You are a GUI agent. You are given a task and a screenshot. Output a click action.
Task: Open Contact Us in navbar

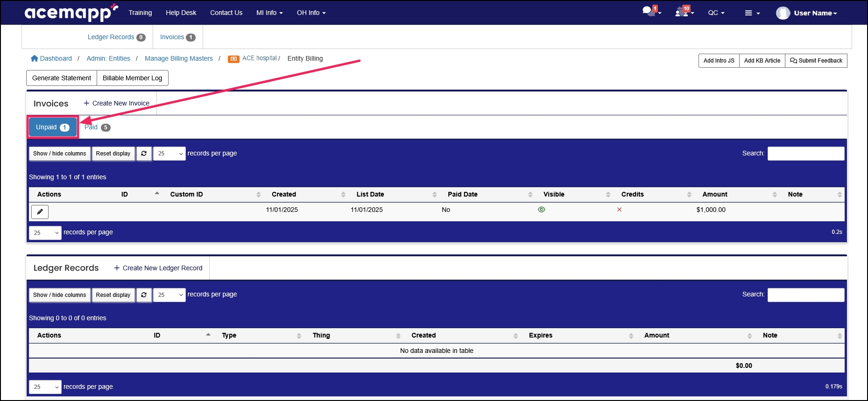226,13
